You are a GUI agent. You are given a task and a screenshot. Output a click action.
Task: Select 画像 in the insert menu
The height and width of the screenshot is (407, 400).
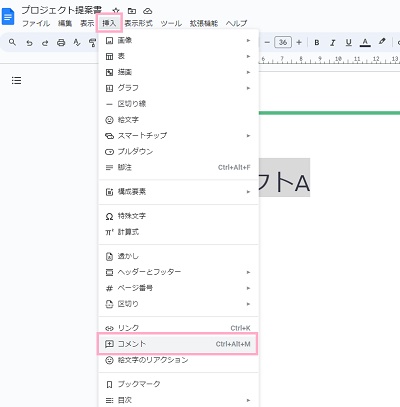179,40
